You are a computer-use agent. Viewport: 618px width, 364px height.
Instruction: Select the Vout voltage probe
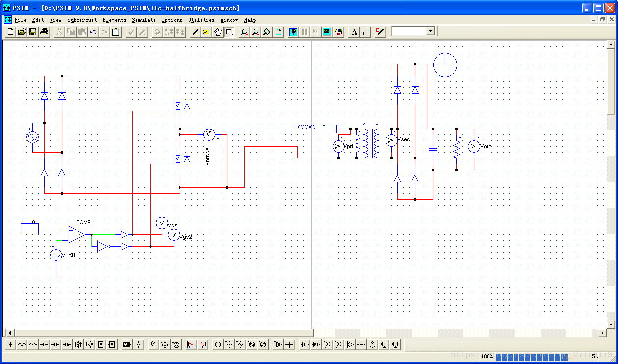(474, 146)
